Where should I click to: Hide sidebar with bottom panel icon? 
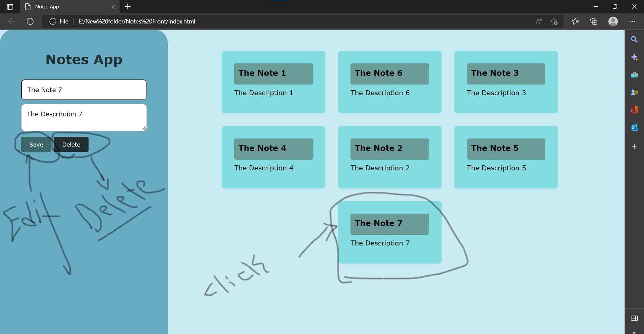point(634,318)
